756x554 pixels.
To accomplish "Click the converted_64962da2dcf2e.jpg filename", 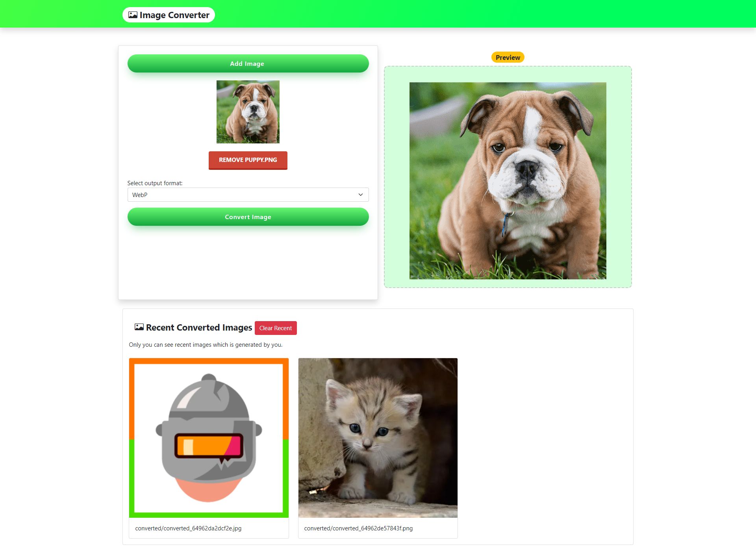I will point(188,528).
